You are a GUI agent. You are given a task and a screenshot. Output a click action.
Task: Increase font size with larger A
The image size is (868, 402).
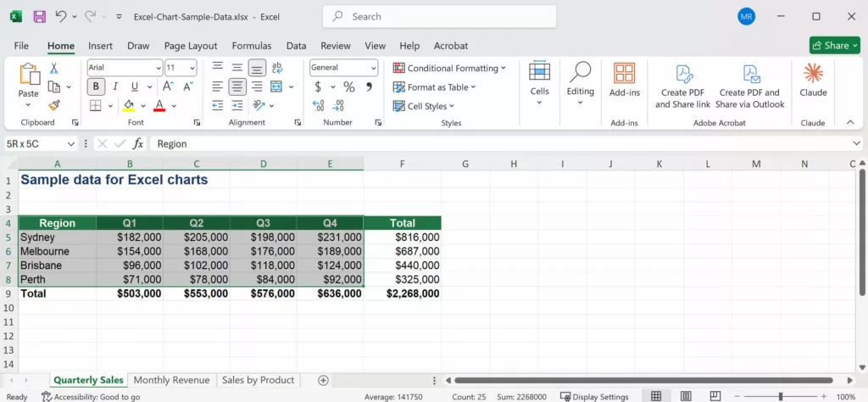[x=168, y=87]
